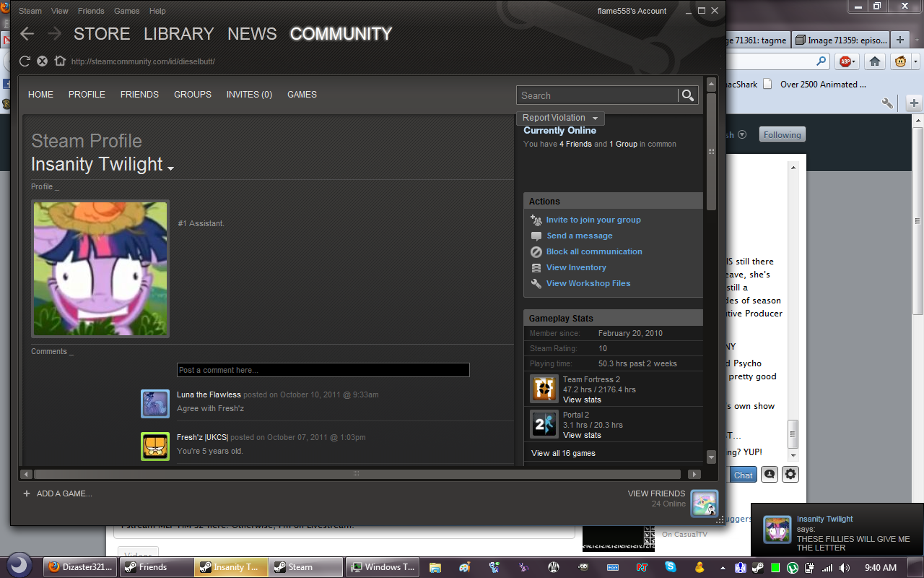Click the chat users icon beside Chat
This screenshot has height=578, width=924.
coord(769,475)
